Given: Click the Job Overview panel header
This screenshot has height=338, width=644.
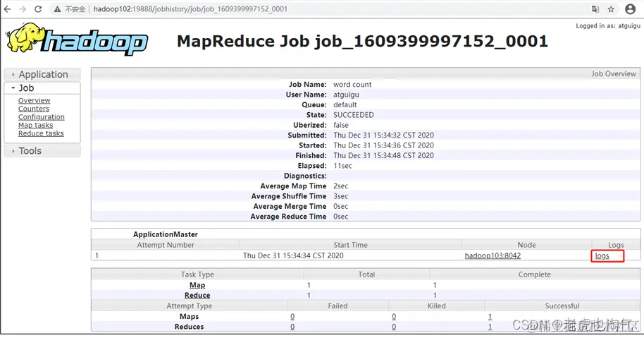Looking at the screenshot, I should (x=366, y=73).
